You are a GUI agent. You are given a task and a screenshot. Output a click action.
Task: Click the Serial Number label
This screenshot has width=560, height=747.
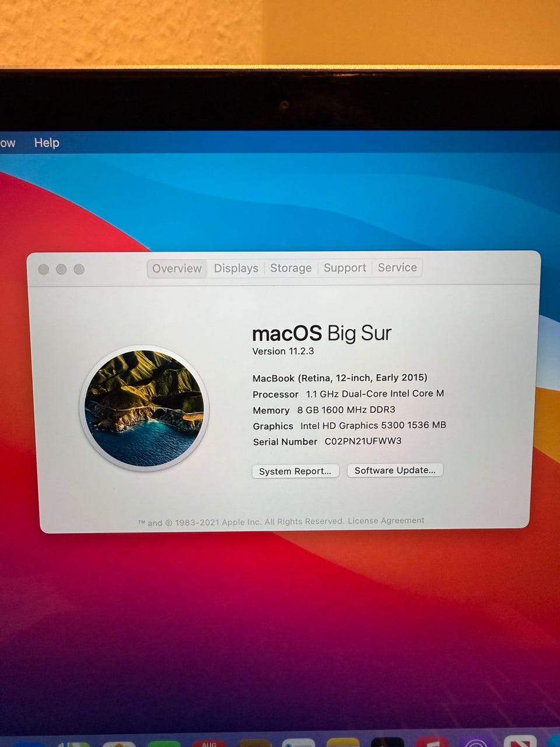click(x=285, y=442)
